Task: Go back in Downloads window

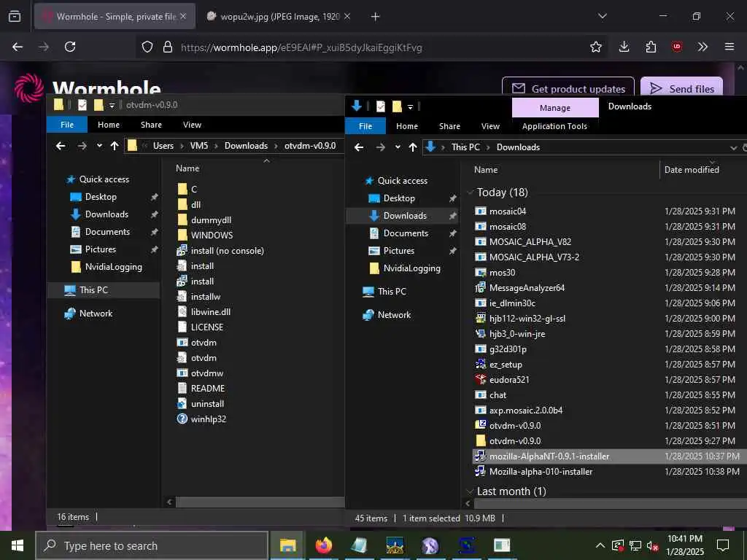Action: (x=359, y=147)
